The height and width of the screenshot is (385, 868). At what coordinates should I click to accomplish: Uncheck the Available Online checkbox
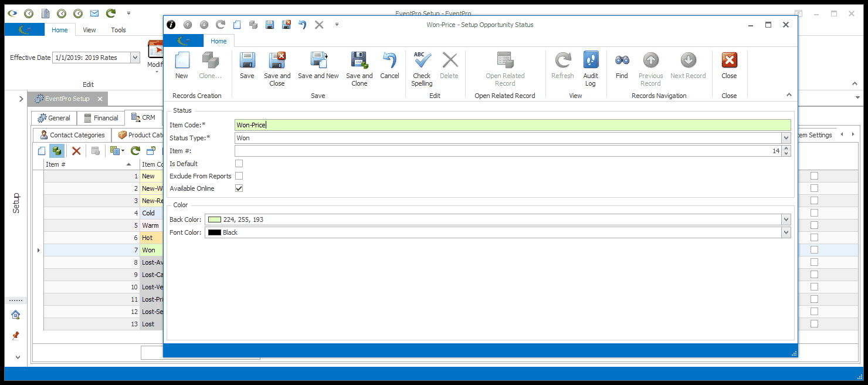(239, 188)
